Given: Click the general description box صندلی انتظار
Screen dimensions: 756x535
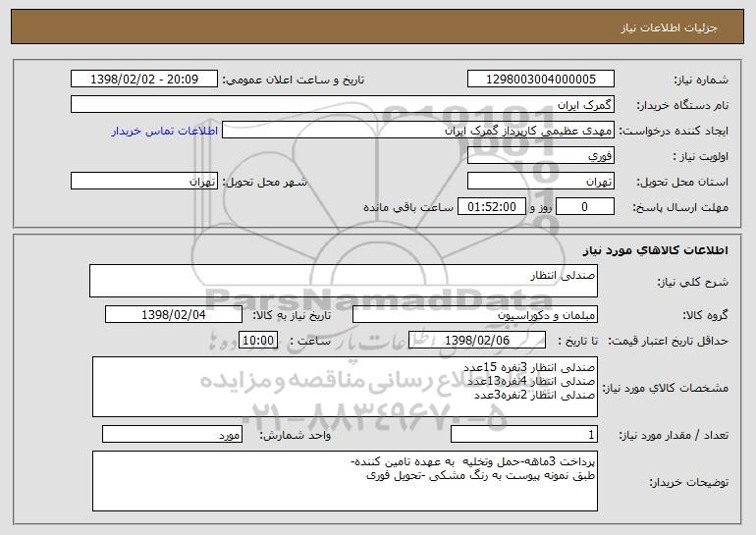Looking at the screenshot, I should pyautogui.click(x=344, y=281).
